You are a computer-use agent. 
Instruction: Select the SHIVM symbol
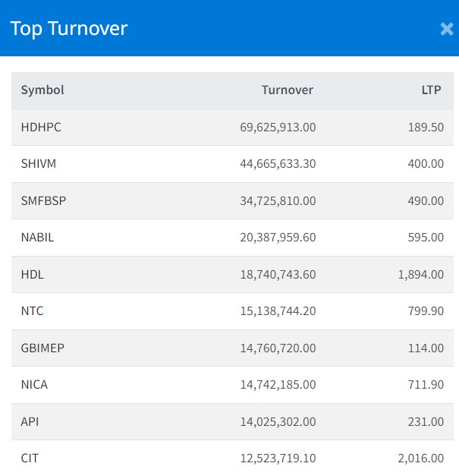[39, 164]
